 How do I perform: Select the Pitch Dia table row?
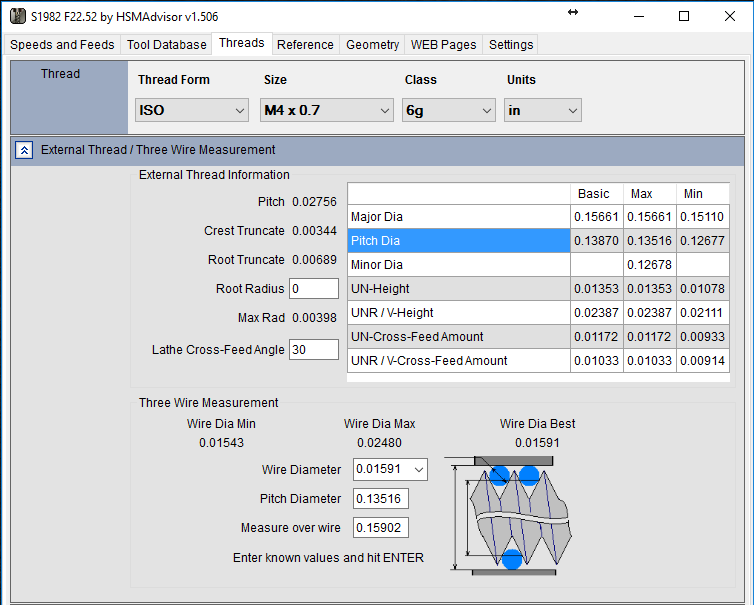pyautogui.click(x=458, y=241)
